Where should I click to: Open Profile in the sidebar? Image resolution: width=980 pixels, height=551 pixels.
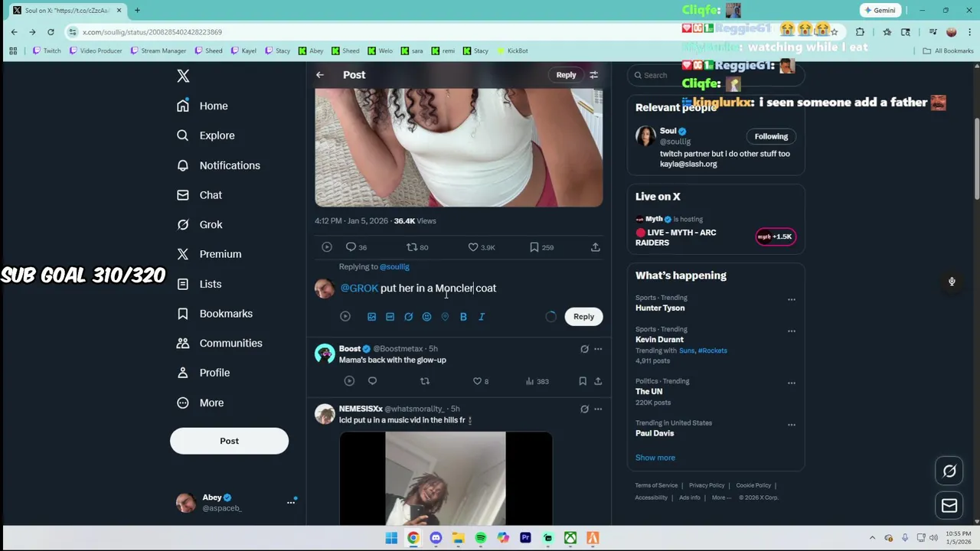click(203, 373)
